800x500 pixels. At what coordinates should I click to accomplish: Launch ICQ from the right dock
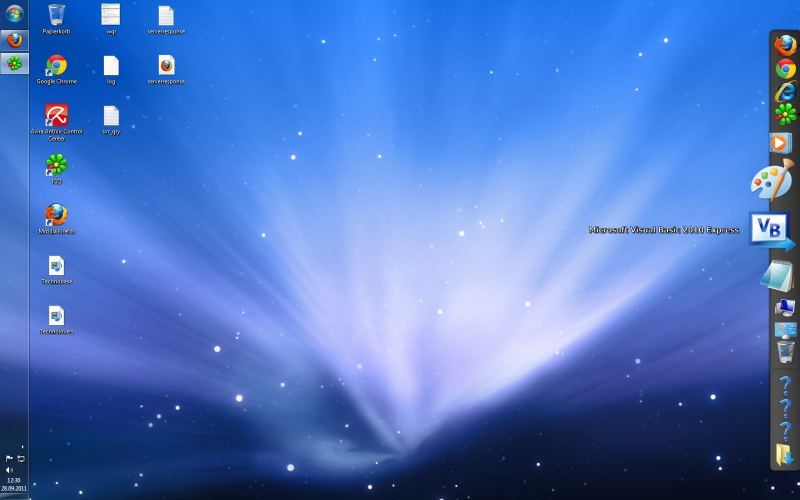coord(786,114)
